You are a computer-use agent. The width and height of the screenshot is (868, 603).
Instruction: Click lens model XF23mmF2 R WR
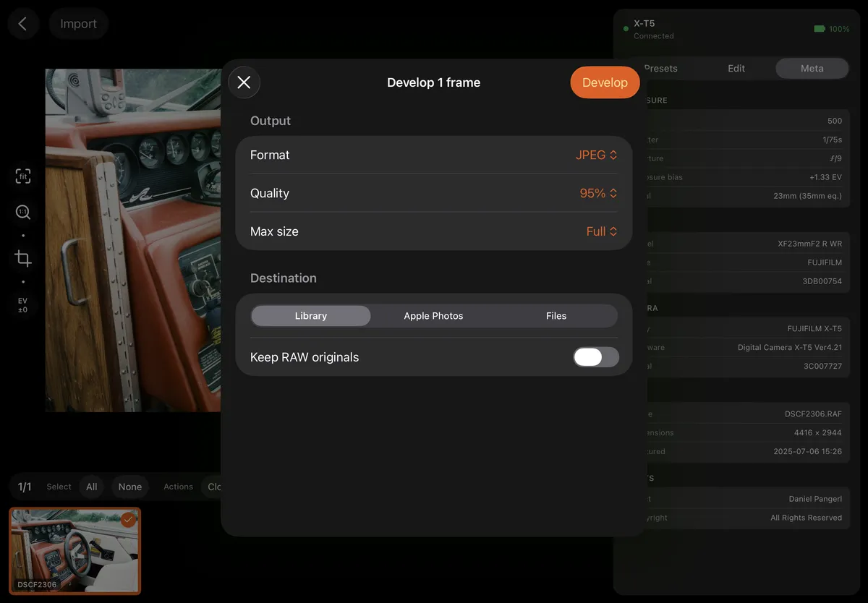click(x=810, y=244)
